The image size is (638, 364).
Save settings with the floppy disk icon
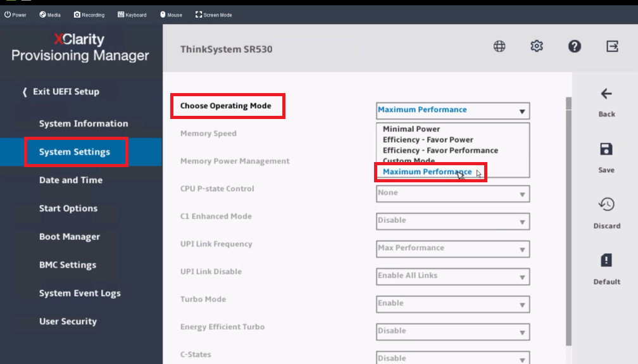coord(606,149)
